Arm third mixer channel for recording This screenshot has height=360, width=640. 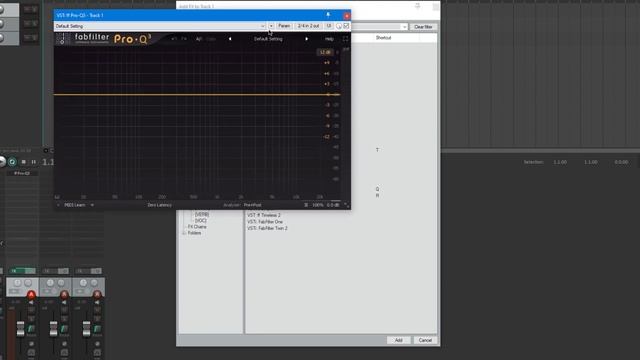[x=97, y=294]
